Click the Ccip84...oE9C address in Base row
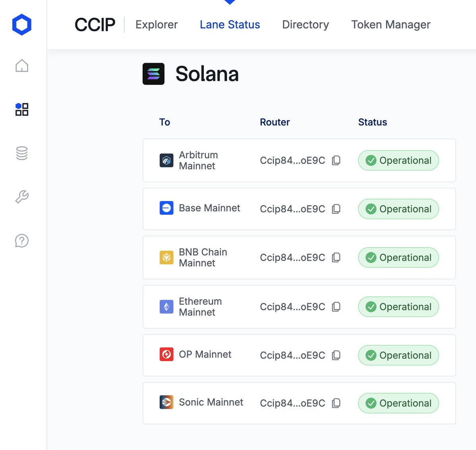The height and width of the screenshot is (450, 476). point(292,209)
